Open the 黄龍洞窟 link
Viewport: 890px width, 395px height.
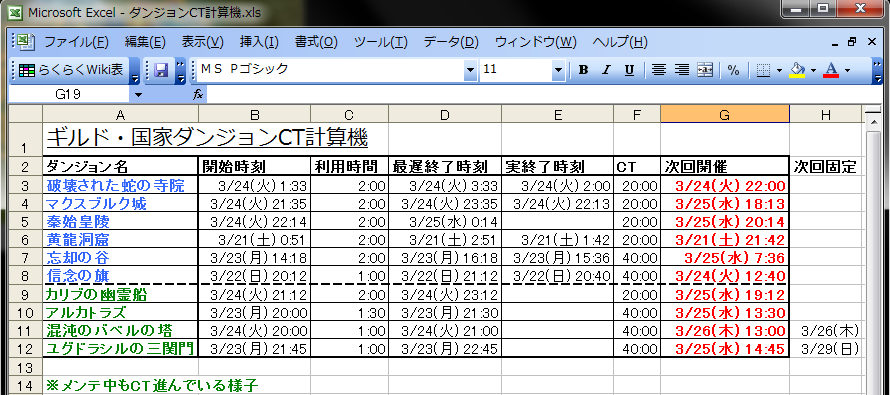coord(77,239)
